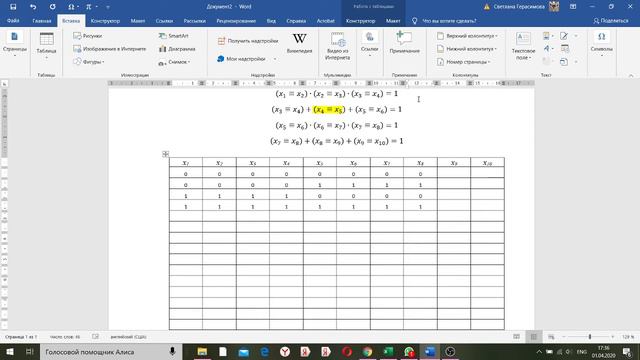Insert an Omega symbol from the quick toolbar

[71, 7]
